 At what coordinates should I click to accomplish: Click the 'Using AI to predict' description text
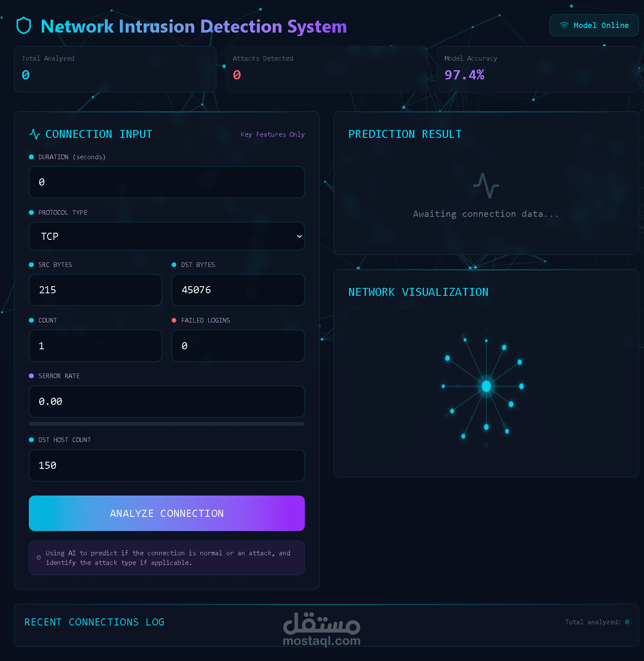click(168, 558)
